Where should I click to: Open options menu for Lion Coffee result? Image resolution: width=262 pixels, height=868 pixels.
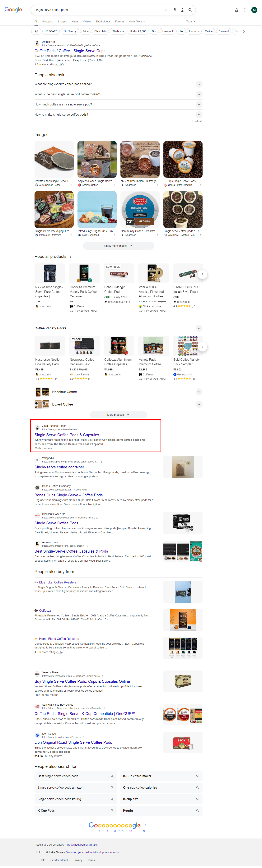(x=84, y=737)
